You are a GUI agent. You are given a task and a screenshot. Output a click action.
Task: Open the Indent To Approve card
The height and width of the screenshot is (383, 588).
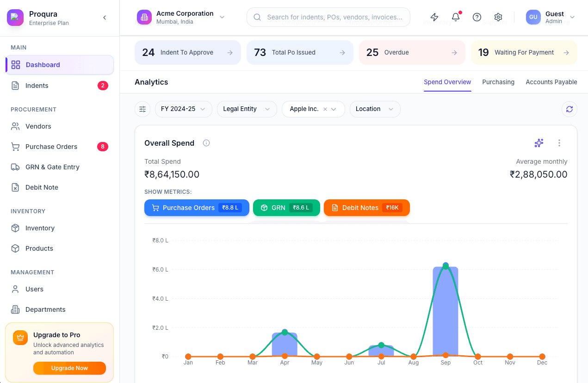(187, 52)
